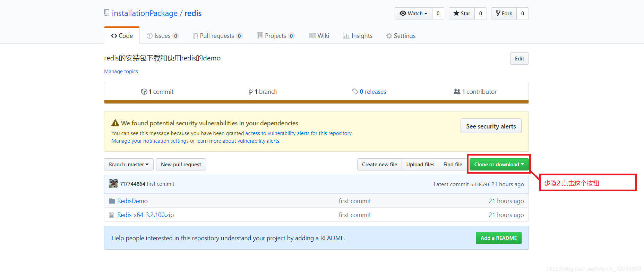Viewport: 644px width, 275px height.
Task: Click the Add a README button
Action: (x=498, y=238)
